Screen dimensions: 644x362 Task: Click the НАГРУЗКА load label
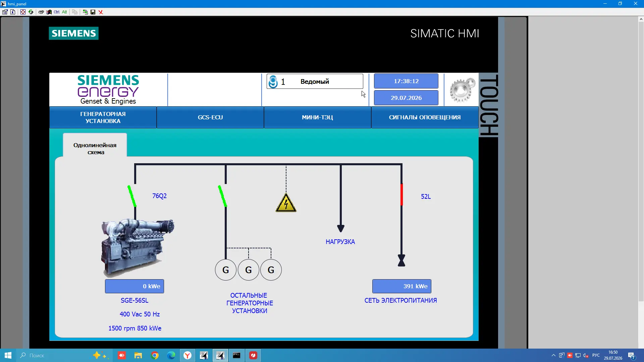tap(340, 242)
